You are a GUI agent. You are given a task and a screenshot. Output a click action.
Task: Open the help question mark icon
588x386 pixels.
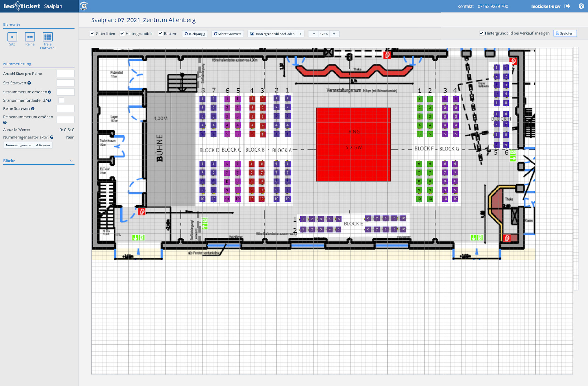pyautogui.click(x=581, y=6)
